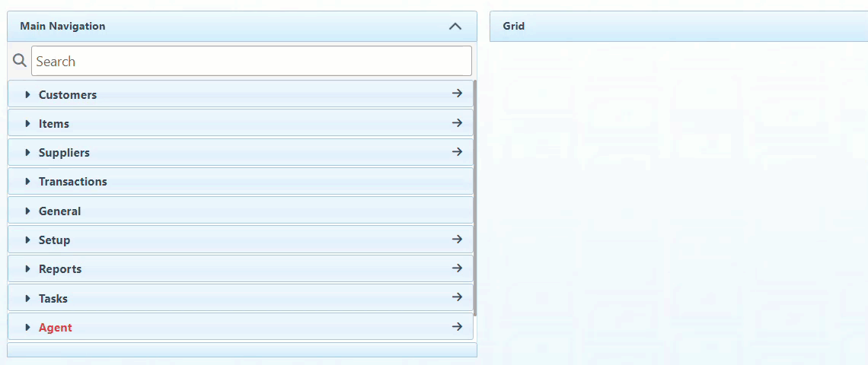Click the arrow icon in Setup row
Screen dimensions: 868x365
tap(457, 239)
